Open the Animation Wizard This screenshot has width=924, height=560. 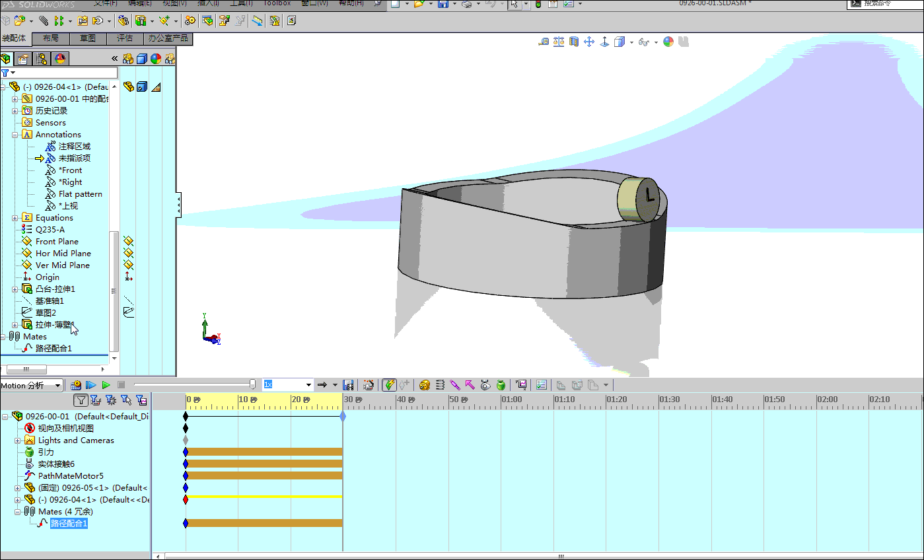[368, 385]
